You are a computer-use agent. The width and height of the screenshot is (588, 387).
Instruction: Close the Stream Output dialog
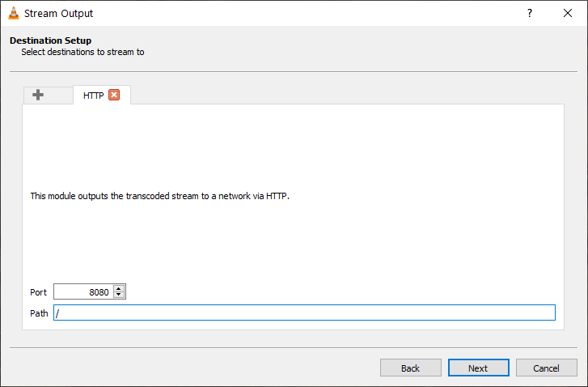tap(568, 13)
